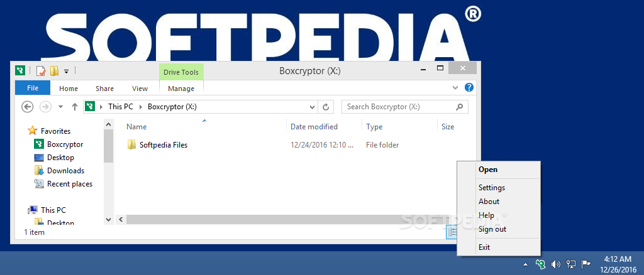Switch to the View ribbon tab
The image size is (644, 275).
pyautogui.click(x=140, y=89)
